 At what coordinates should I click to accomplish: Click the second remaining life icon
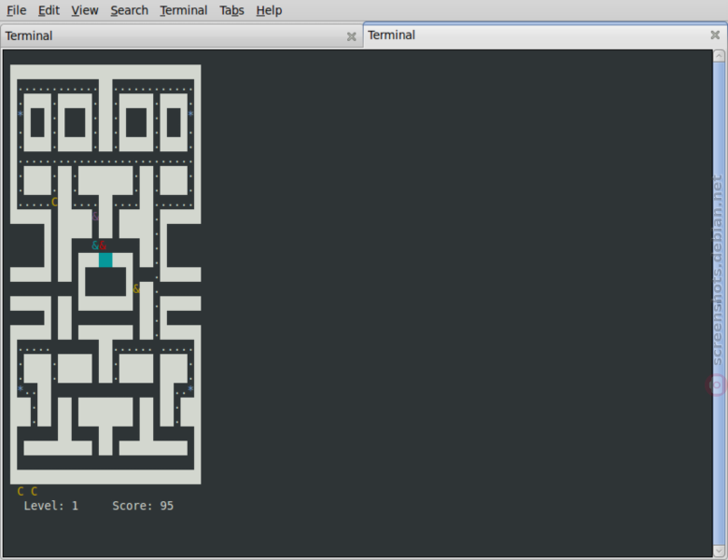pyautogui.click(x=34, y=491)
